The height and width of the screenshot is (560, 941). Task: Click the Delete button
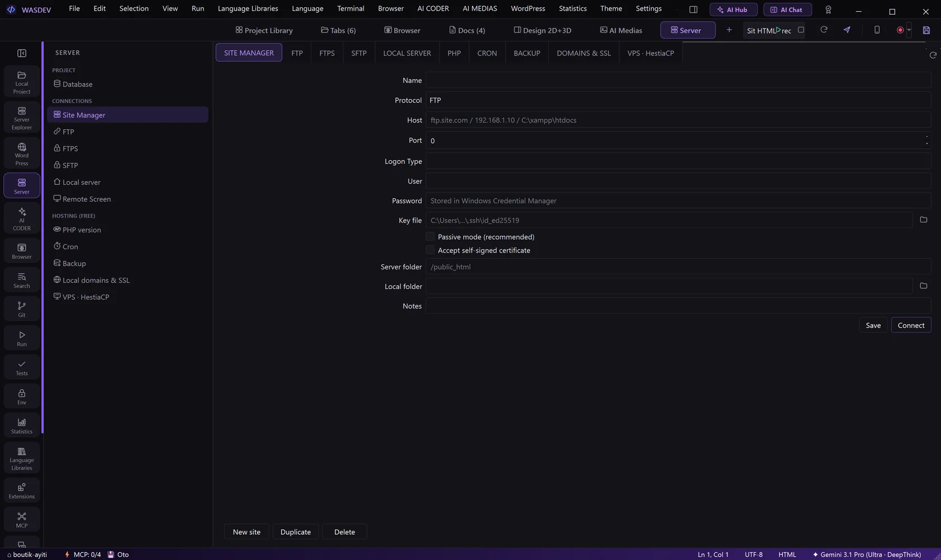[x=344, y=532]
